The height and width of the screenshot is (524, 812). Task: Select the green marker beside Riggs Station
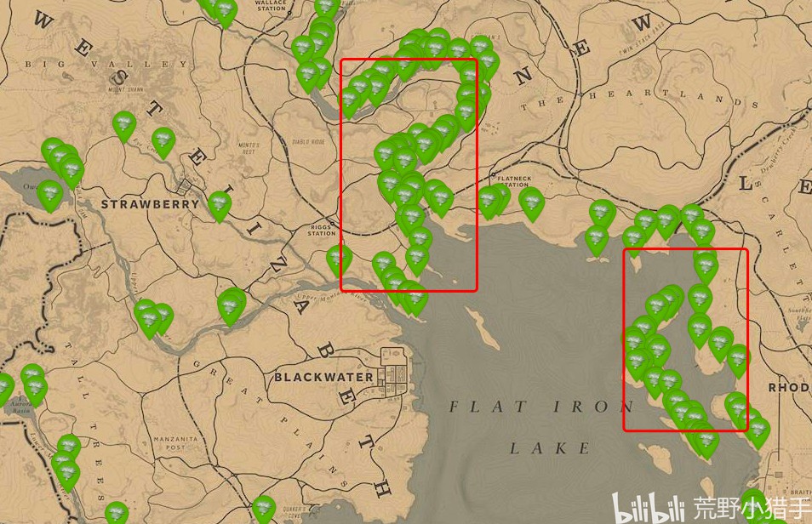pyautogui.click(x=339, y=259)
